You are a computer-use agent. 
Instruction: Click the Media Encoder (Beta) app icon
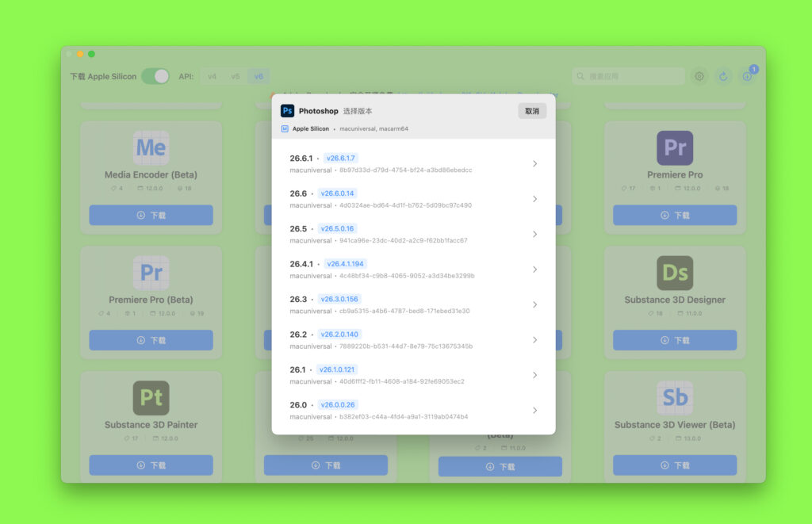tap(151, 147)
